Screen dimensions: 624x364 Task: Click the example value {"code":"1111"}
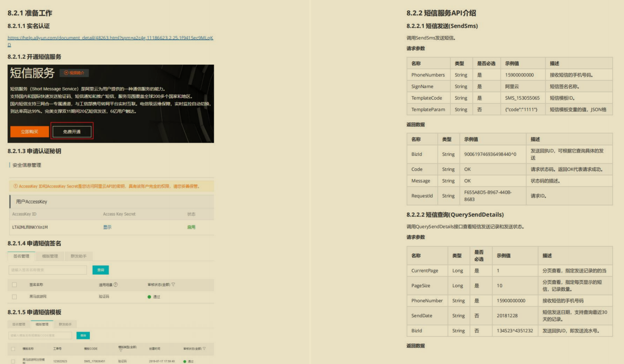click(x=521, y=109)
